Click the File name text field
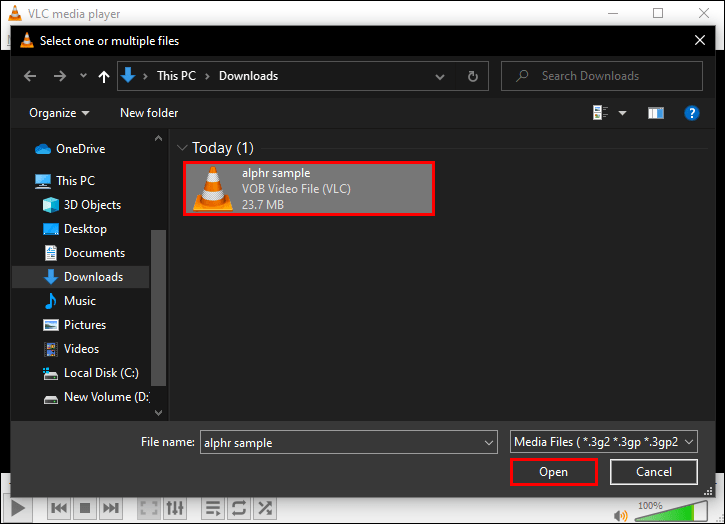 click(x=342, y=442)
